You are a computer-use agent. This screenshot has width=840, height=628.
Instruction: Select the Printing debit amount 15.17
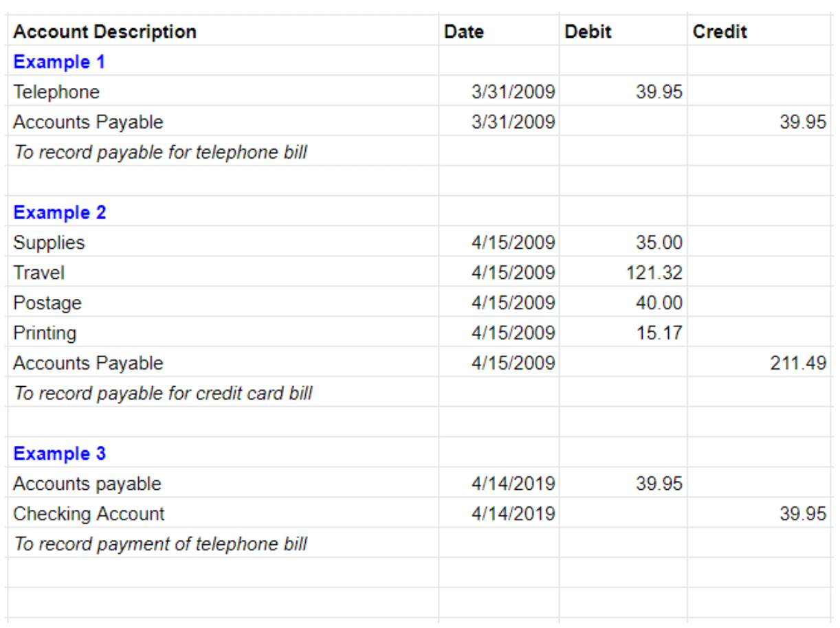(x=659, y=333)
